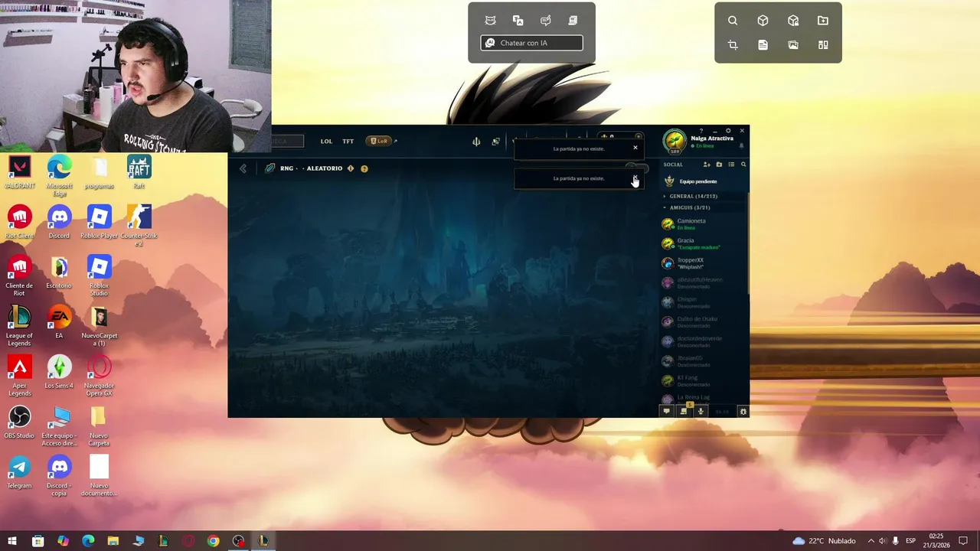This screenshot has height=551, width=980.
Task: Click the image gallery widget icon
Action: pos(793,45)
